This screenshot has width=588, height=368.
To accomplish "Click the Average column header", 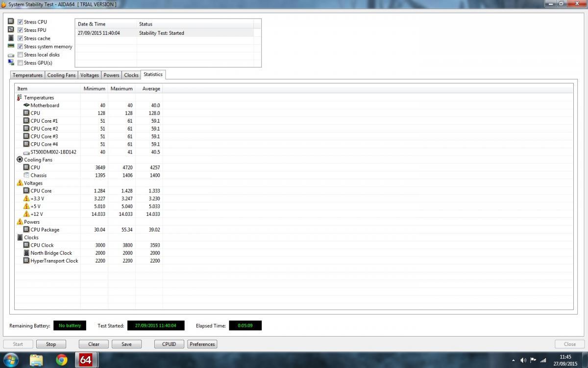I will (x=149, y=89).
